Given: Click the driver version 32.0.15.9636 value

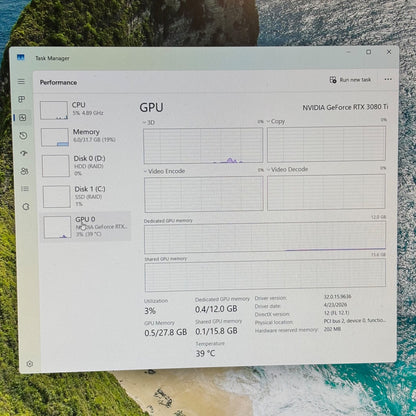Looking at the screenshot, I should (337, 296).
